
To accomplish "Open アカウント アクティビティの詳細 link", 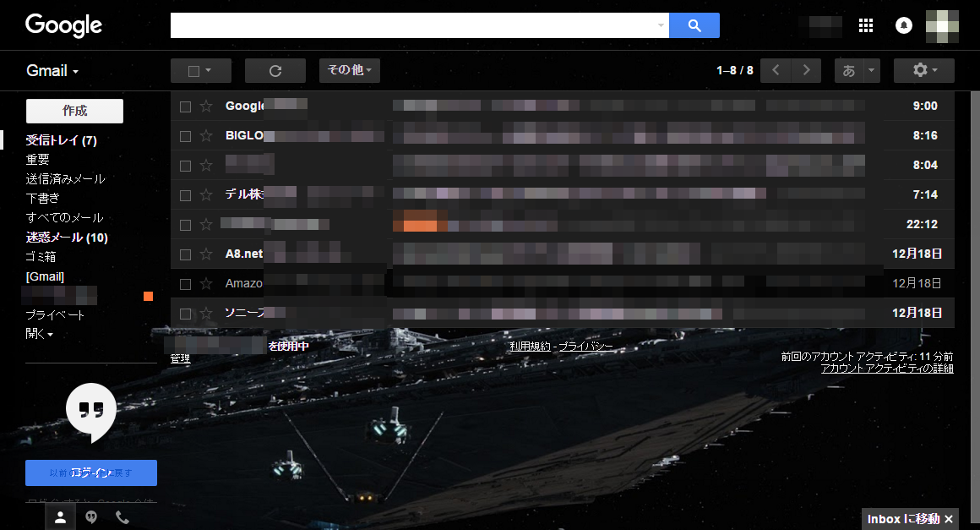I will coord(887,368).
